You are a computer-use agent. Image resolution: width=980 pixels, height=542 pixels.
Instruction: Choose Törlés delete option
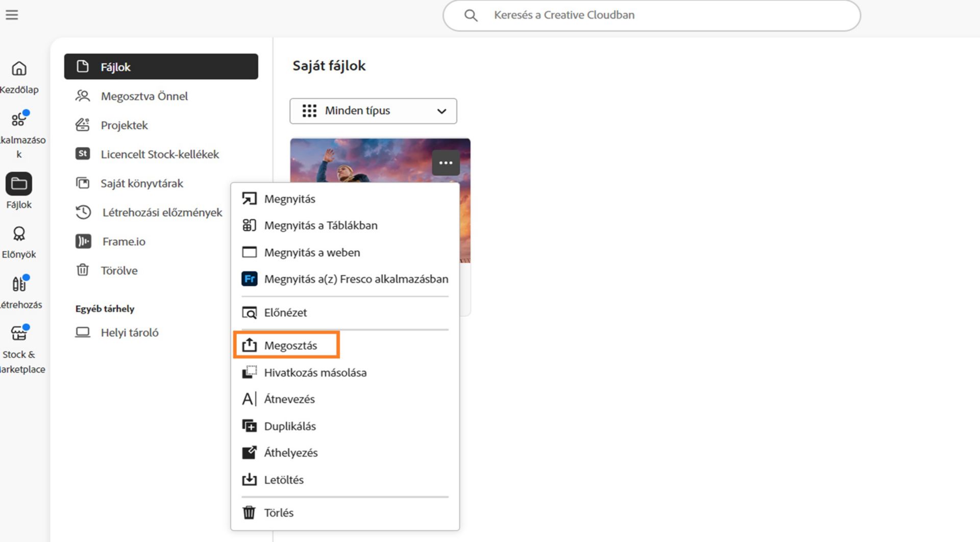(x=345, y=512)
